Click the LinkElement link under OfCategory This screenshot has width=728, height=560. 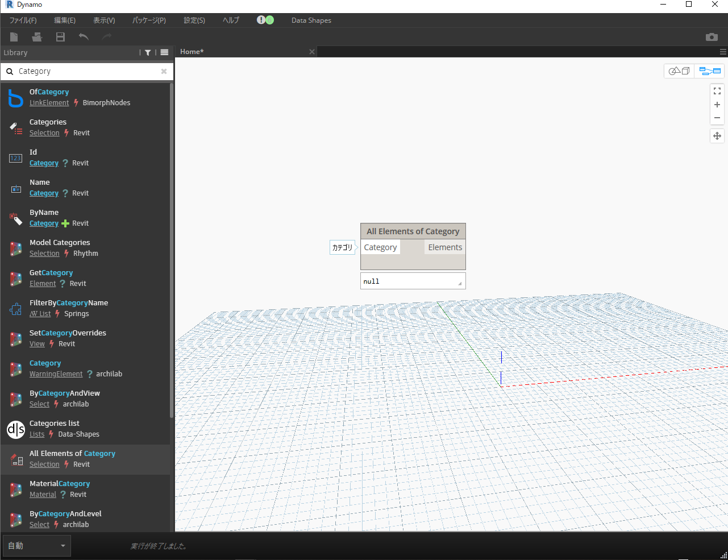(x=49, y=103)
